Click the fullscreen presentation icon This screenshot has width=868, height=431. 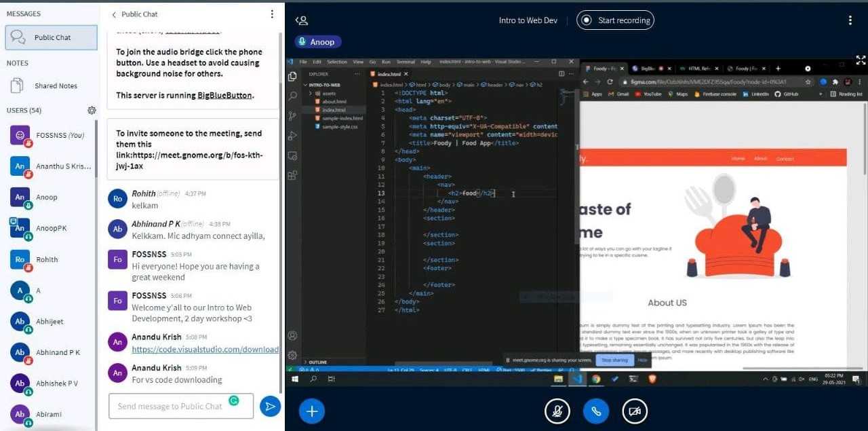[x=861, y=60]
